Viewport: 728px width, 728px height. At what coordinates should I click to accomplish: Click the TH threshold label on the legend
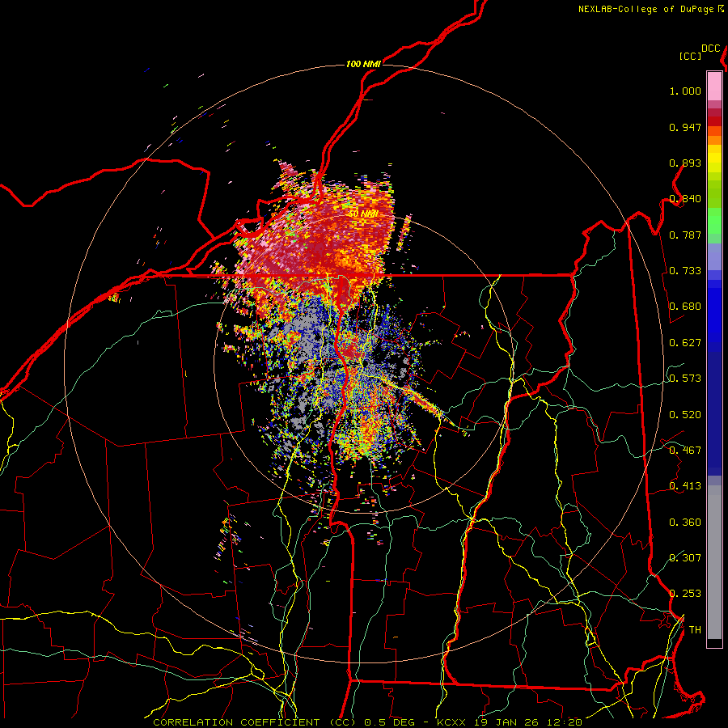coord(695,630)
